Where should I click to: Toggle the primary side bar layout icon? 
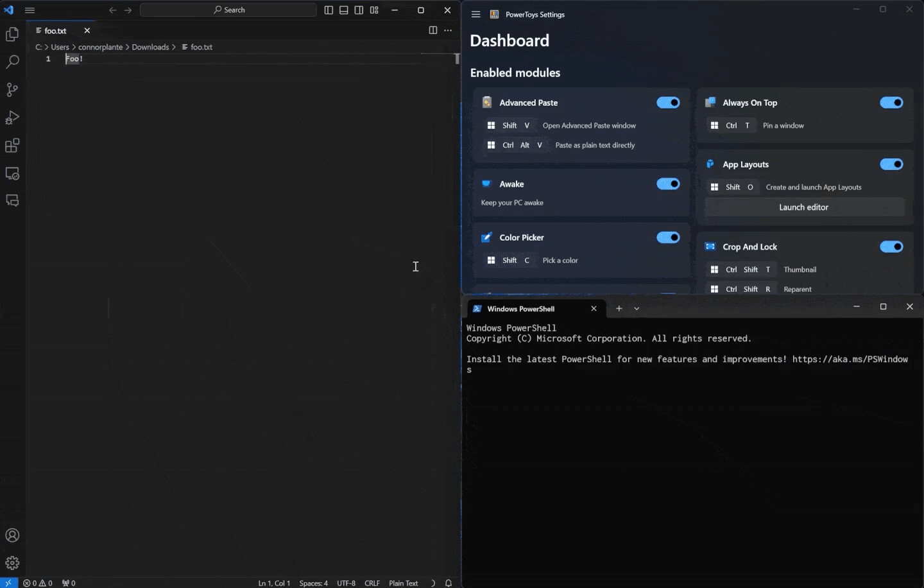pos(329,10)
